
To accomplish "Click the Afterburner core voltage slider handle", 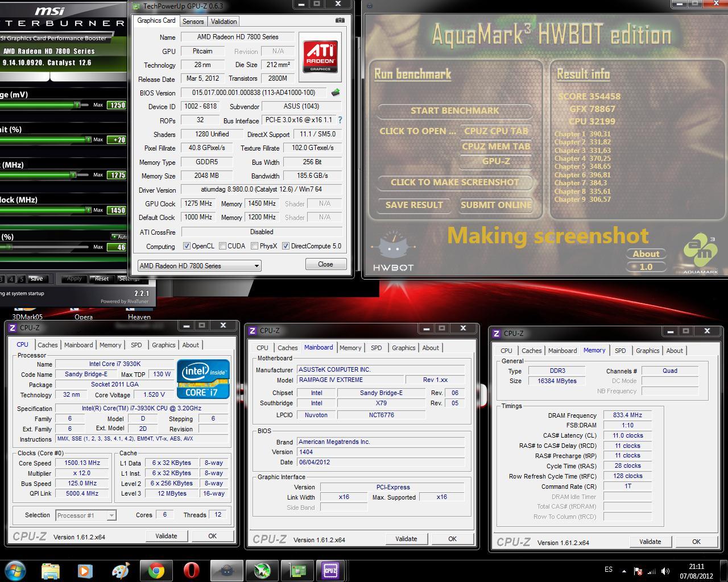I will coord(76,105).
